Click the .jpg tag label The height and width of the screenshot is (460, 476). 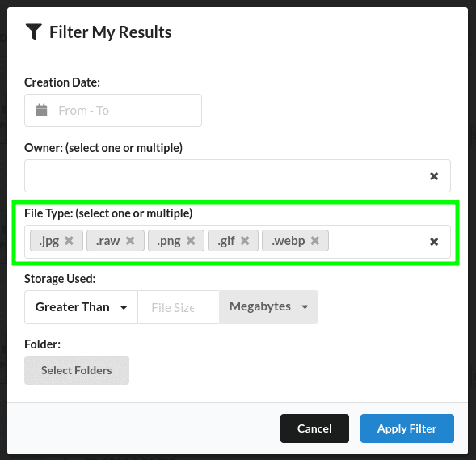point(48,241)
